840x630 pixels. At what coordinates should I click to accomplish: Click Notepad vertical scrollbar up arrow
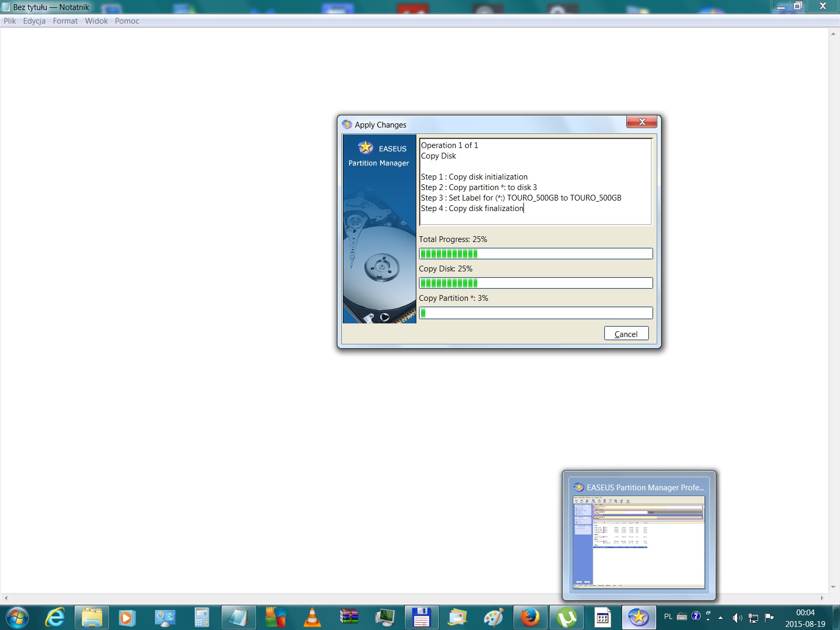pos(833,34)
